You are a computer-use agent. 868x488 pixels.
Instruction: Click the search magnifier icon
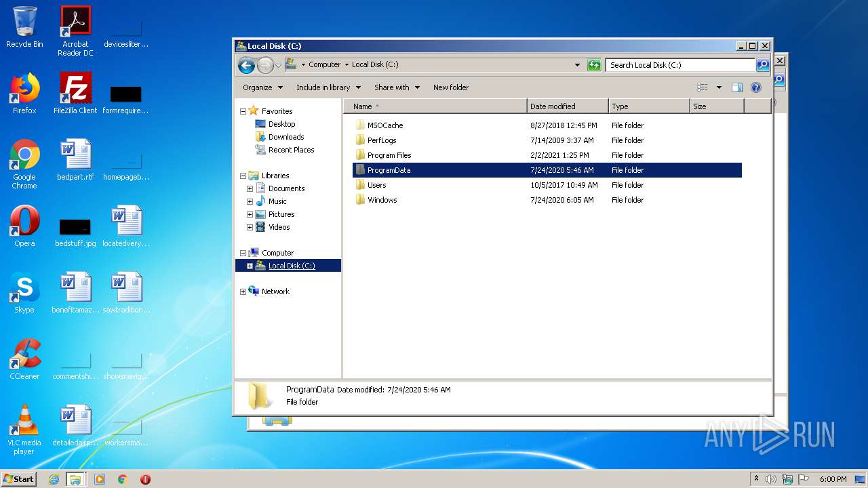(763, 65)
